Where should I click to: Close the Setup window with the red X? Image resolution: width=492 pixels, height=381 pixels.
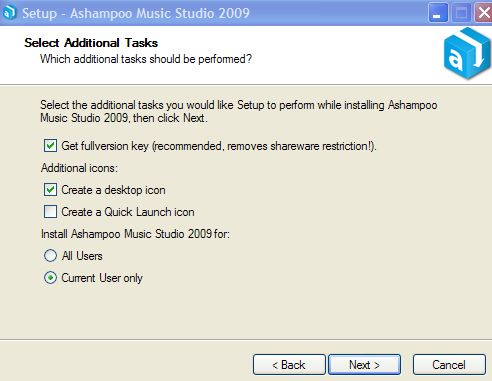[484, 13]
